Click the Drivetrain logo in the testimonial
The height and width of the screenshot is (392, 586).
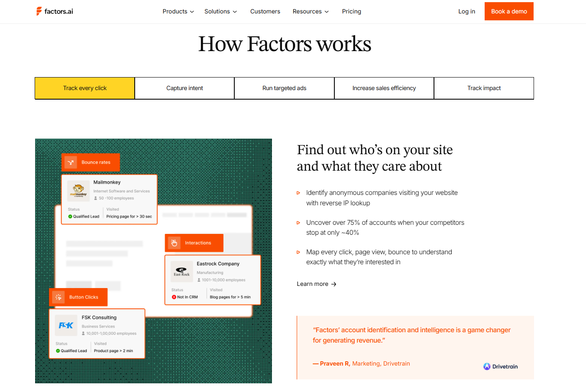click(500, 366)
